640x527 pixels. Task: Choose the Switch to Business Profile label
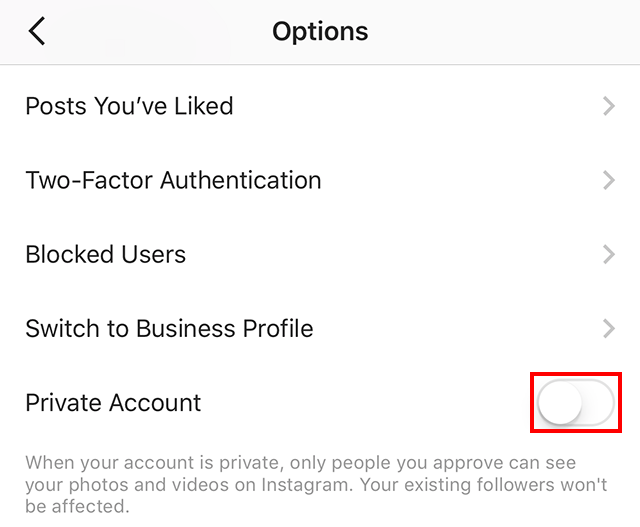(169, 328)
